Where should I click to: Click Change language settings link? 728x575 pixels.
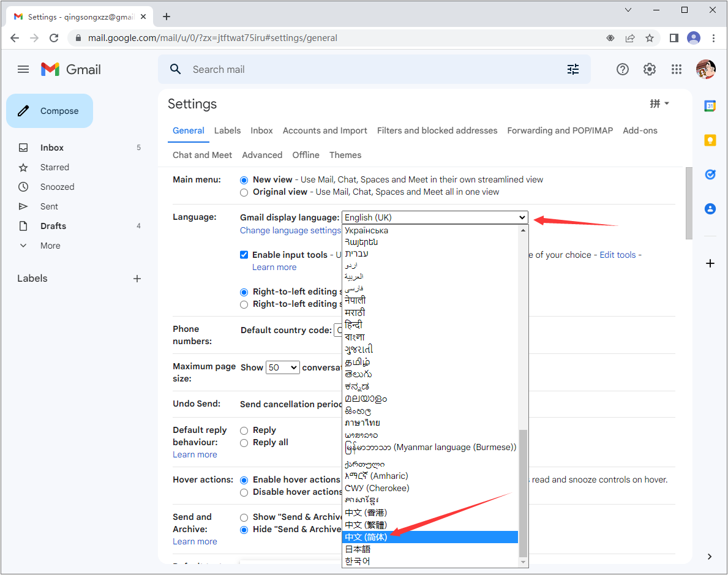[290, 230]
